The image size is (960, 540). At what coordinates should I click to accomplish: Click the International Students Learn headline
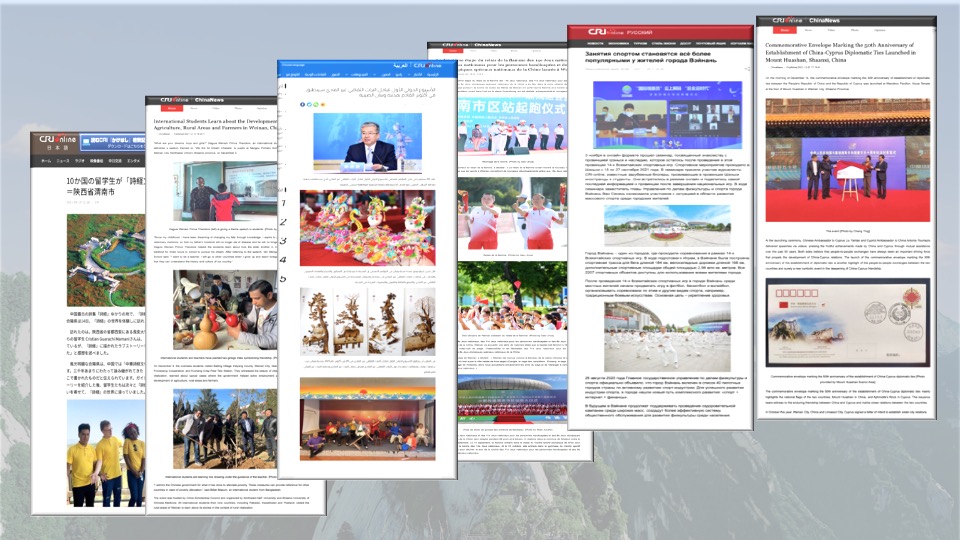(216, 125)
